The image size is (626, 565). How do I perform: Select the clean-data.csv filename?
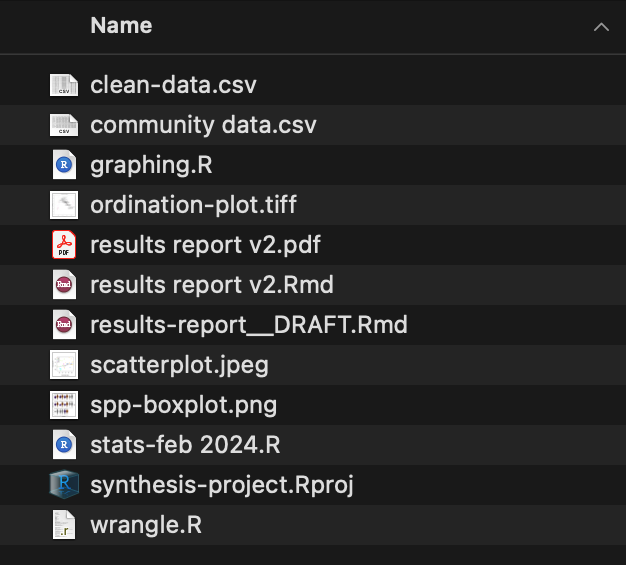click(x=173, y=85)
